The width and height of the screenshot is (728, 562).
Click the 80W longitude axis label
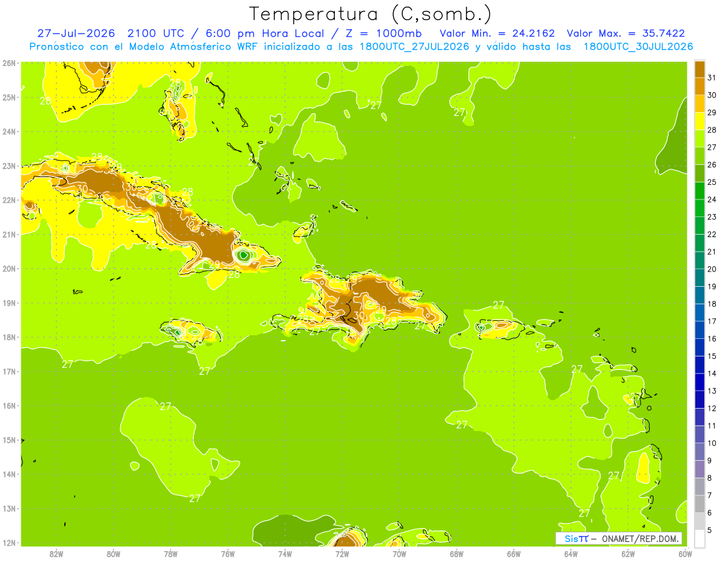click(x=113, y=554)
